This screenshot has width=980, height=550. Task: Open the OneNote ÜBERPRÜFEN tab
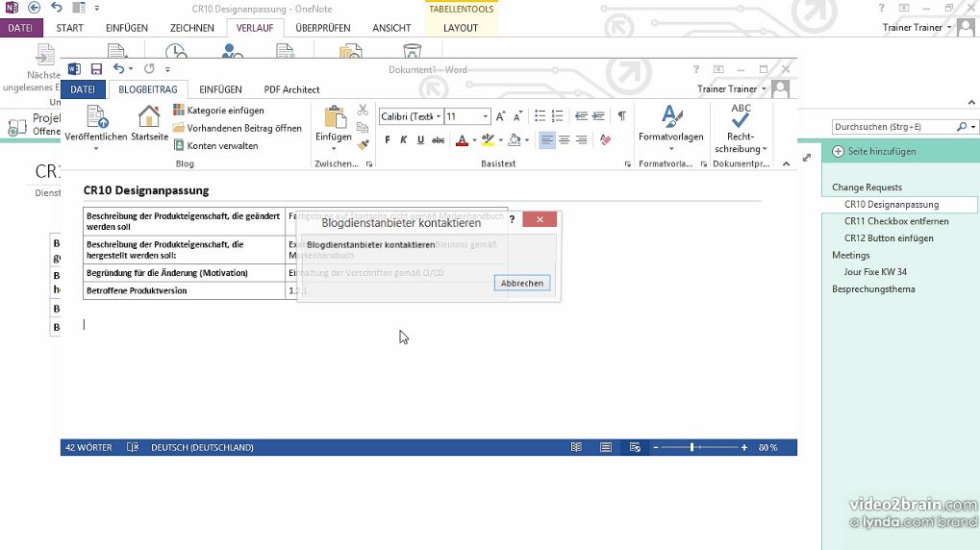coord(323,28)
